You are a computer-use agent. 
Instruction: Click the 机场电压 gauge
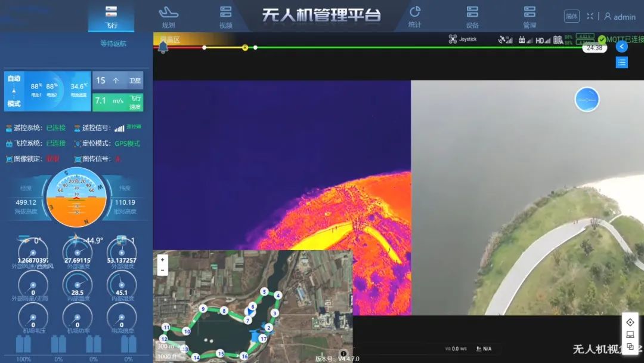coord(33,318)
